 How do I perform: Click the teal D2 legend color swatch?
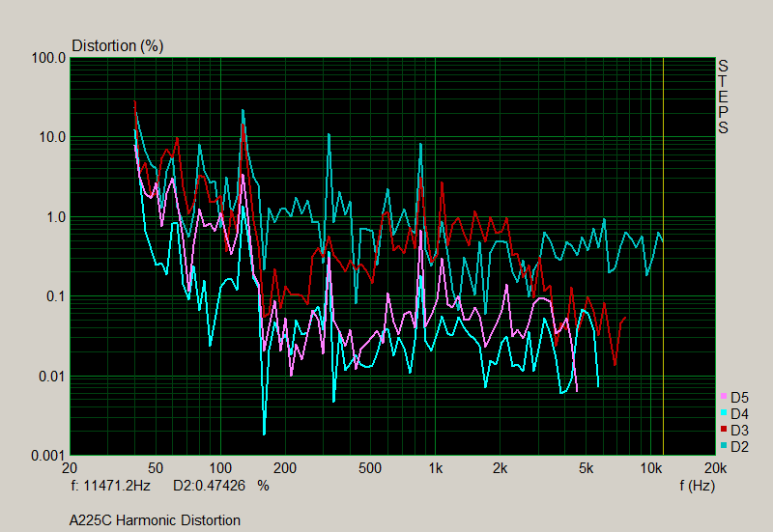(723, 446)
